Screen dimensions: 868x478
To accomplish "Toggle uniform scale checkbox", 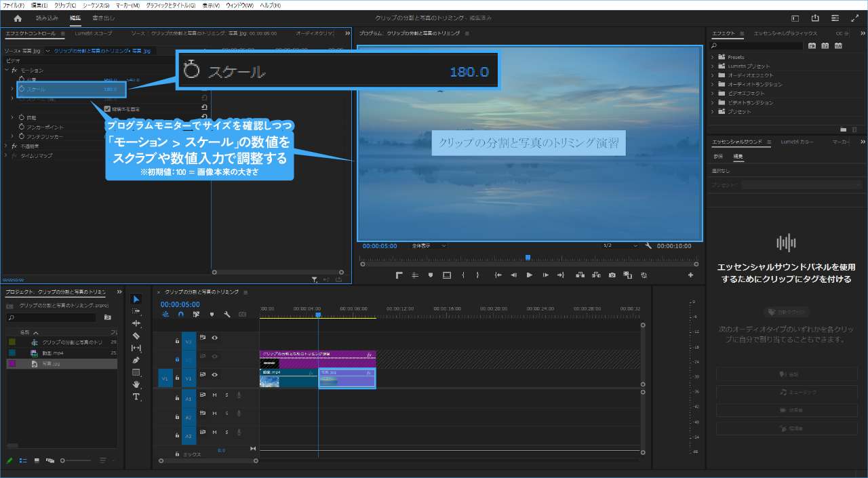I will coord(107,108).
